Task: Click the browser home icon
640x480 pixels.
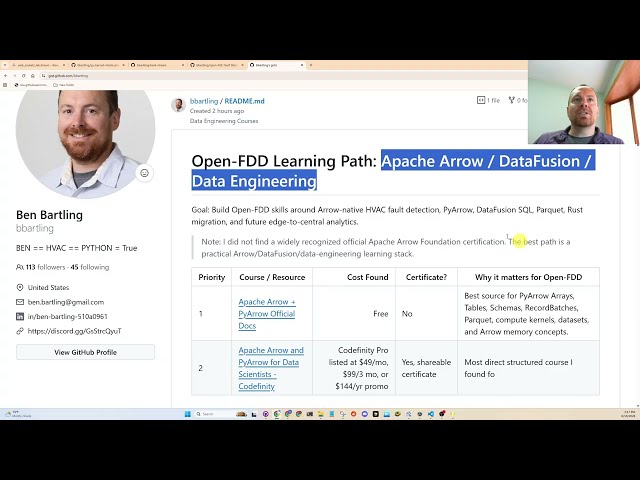Action: point(33,76)
